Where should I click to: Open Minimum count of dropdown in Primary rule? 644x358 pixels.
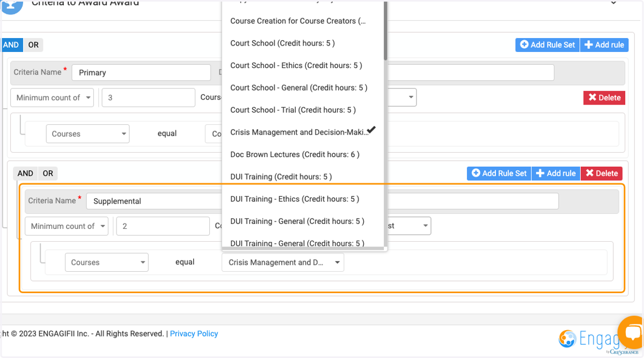coord(52,98)
